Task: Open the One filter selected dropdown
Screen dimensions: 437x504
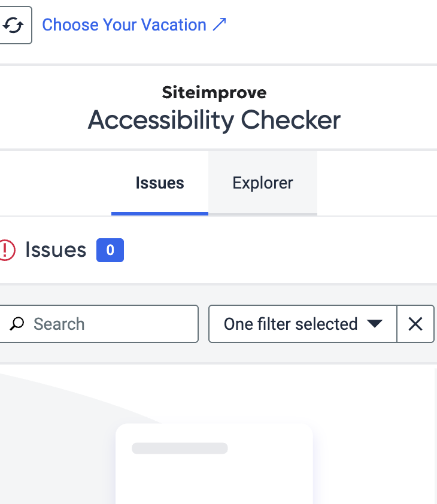Action: (302, 324)
